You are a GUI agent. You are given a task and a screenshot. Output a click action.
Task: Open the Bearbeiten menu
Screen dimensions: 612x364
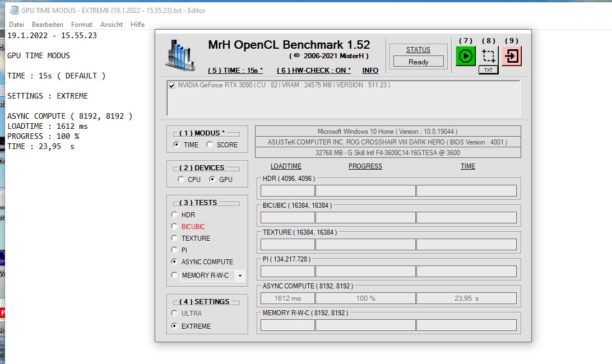[x=48, y=24]
